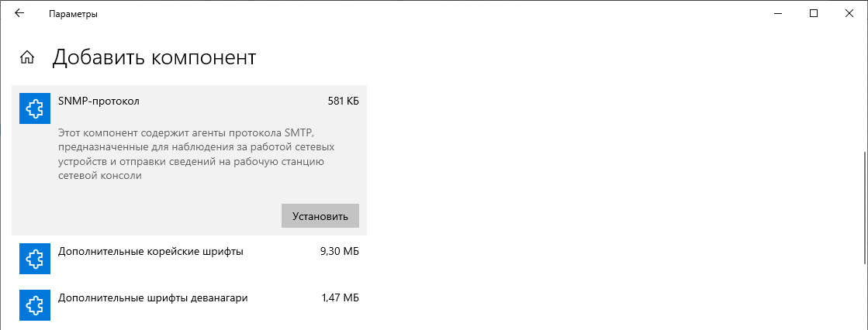
Task: Go back using the back arrow
Action: [x=19, y=14]
